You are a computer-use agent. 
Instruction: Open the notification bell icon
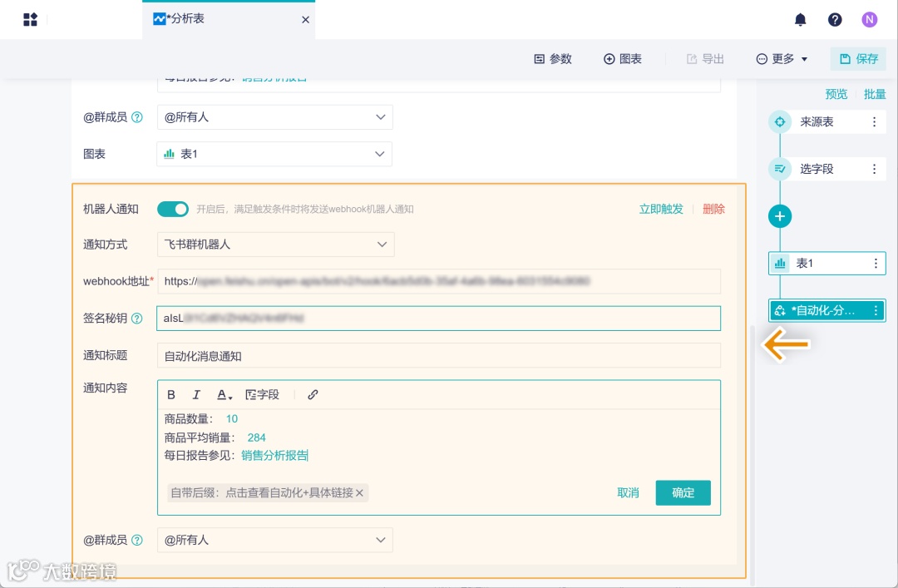tap(800, 19)
